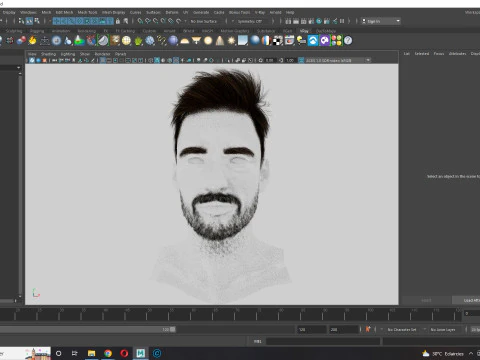Switch to the Rendering shelf tab
This screenshot has height=360, width=480.
[87, 31]
